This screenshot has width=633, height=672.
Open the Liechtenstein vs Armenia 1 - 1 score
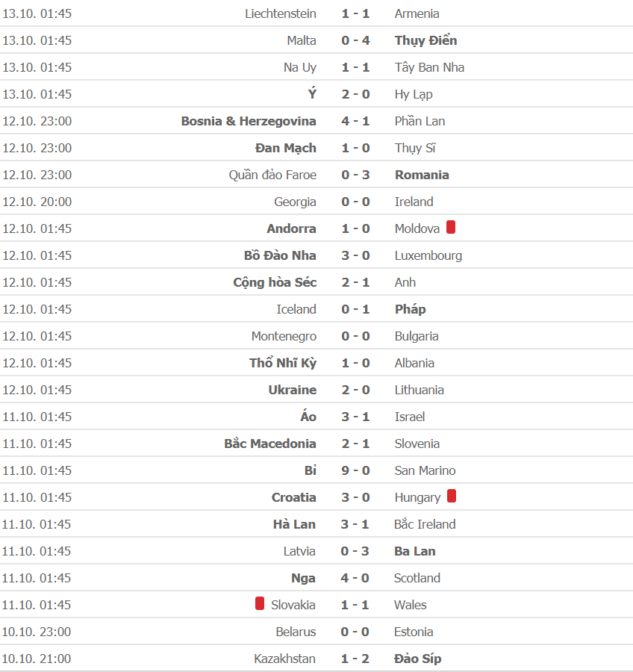[x=355, y=13]
